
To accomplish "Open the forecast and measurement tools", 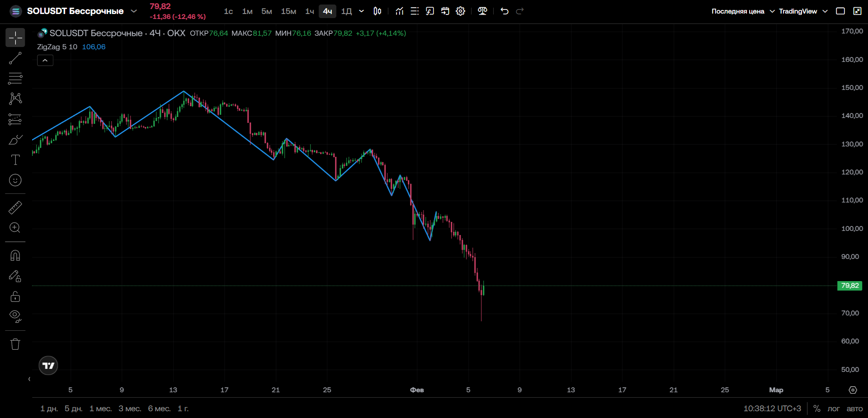I will [x=15, y=119].
